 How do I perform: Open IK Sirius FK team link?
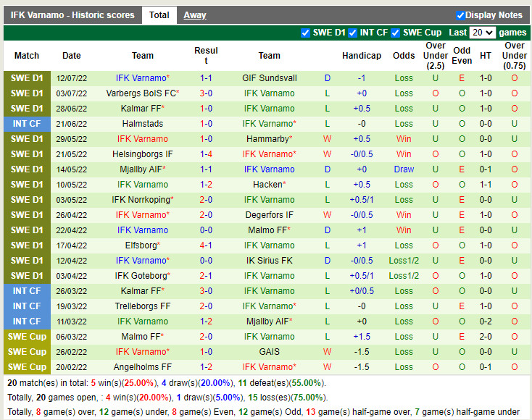pos(270,261)
